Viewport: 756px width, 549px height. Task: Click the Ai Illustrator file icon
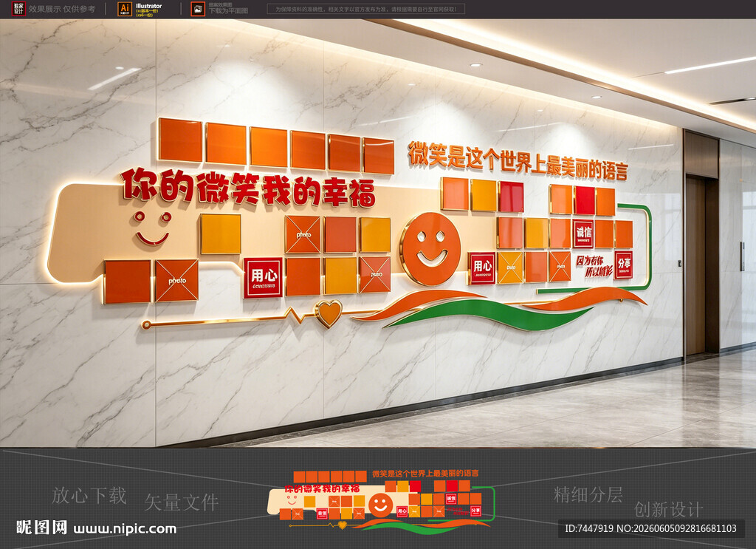[124, 9]
